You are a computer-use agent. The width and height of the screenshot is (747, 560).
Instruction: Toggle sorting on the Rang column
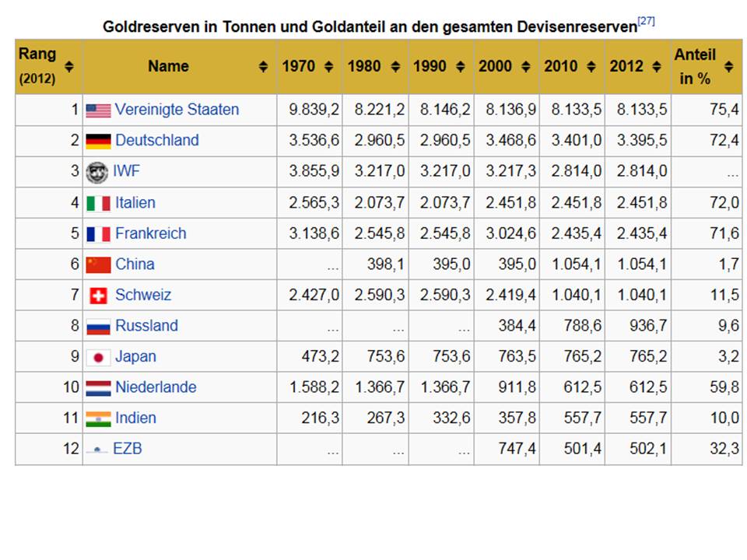click(x=70, y=65)
